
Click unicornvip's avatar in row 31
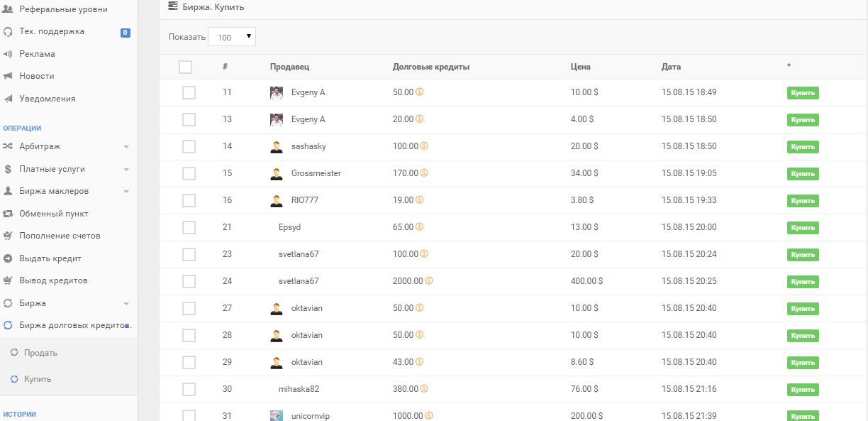(277, 416)
